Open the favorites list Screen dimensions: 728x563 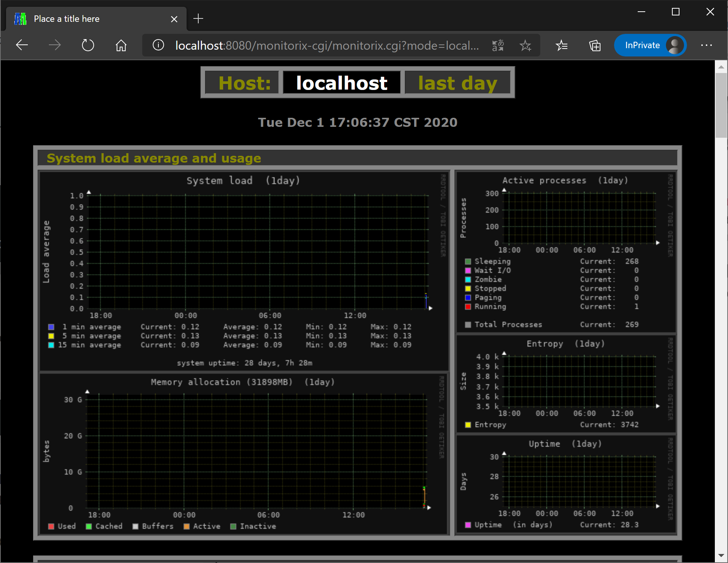[561, 46]
